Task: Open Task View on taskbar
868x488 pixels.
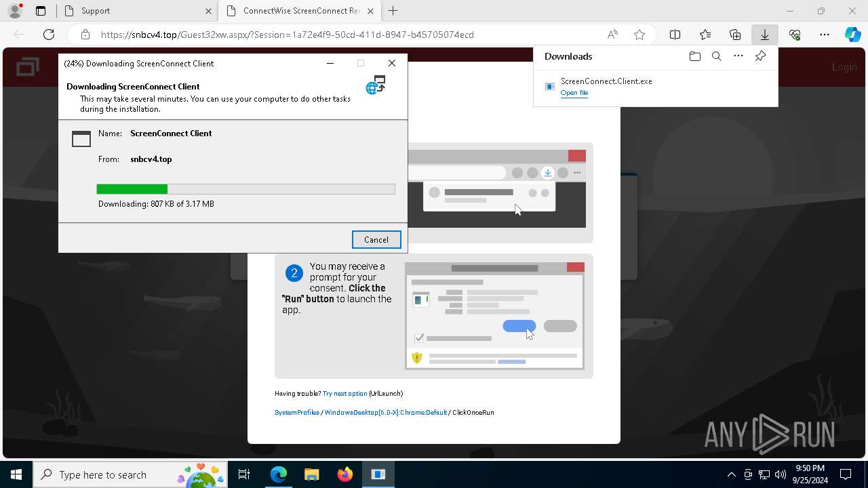Action: [x=244, y=474]
